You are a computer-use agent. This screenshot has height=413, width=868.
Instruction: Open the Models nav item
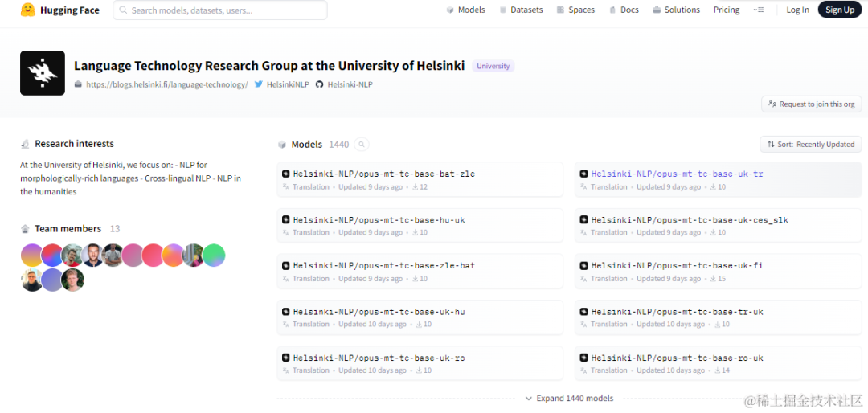(465, 10)
